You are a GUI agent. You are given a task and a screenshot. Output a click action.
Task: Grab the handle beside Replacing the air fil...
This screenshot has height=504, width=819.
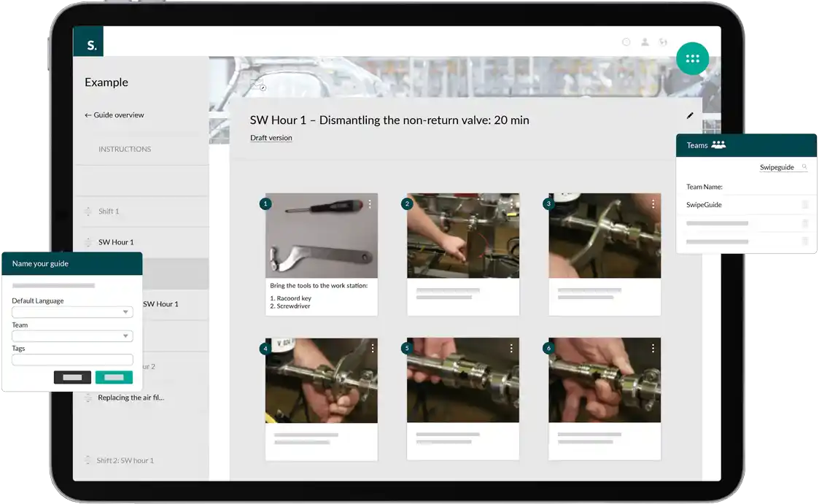pos(88,398)
